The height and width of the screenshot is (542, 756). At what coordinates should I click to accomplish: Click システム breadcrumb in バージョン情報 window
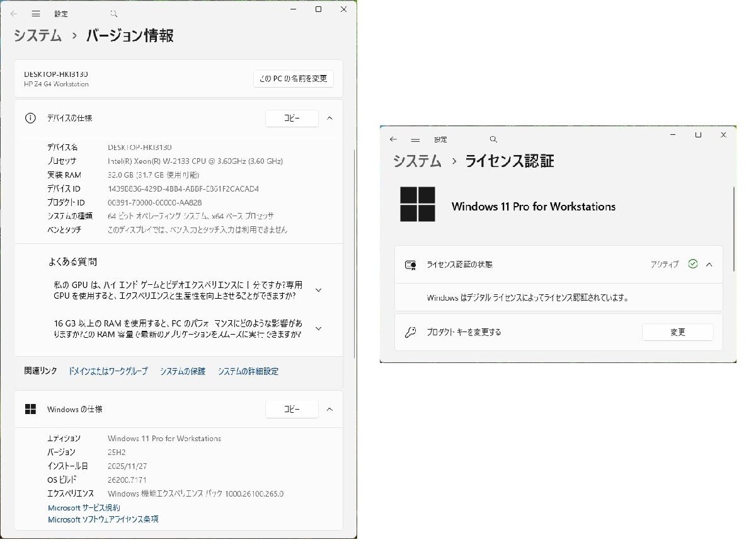coord(38,35)
